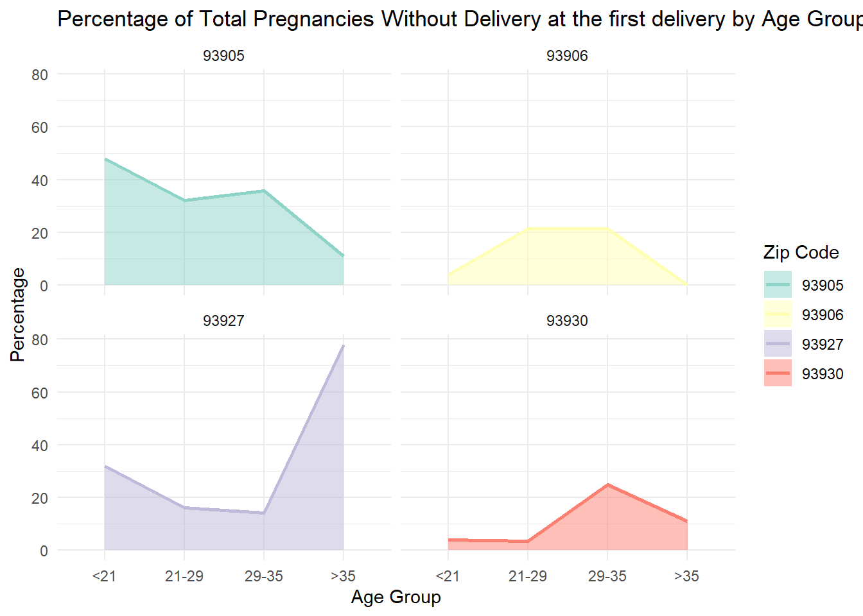Click the 93927 facet panel title
The width and height of the screenshot is (863, 616).
click(223, 321)
